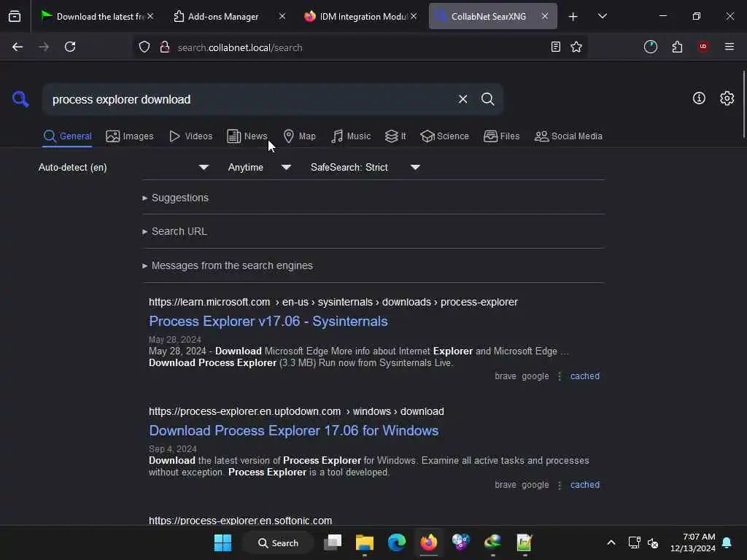Show hidden system tray icons
Screen dimensions: 747x560
click(x=611, y=542)
